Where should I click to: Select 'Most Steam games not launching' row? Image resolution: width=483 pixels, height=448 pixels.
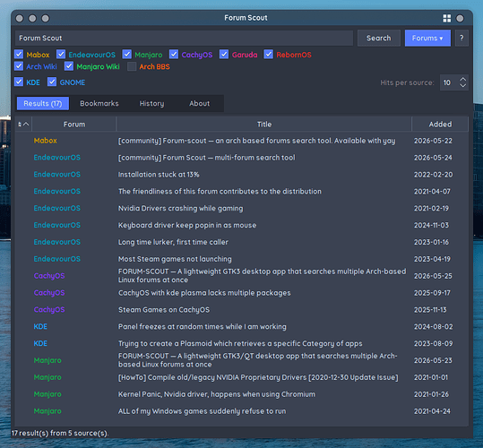pos(242,259)
